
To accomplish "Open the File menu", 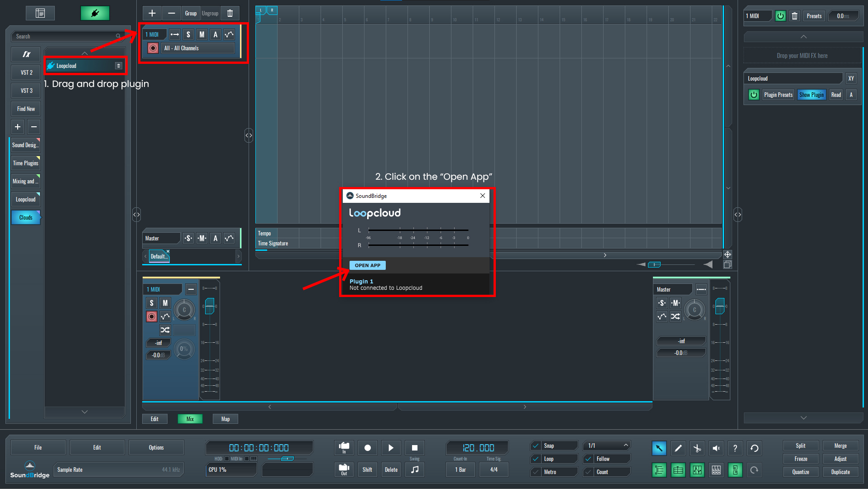I will (x=38, y=447).
